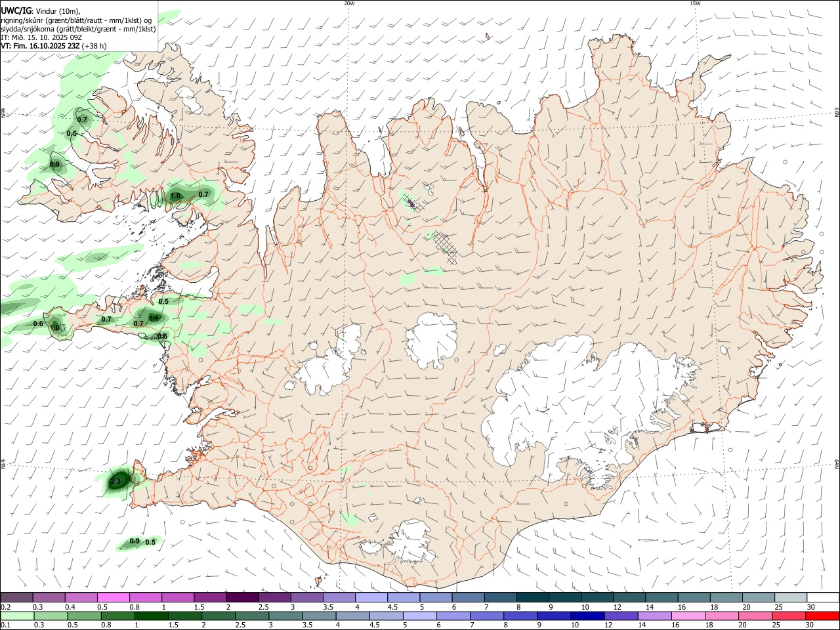Pick the white final swatch in upper legend row
This screenshot has height=630, width=840.
[x=822, y=598]
